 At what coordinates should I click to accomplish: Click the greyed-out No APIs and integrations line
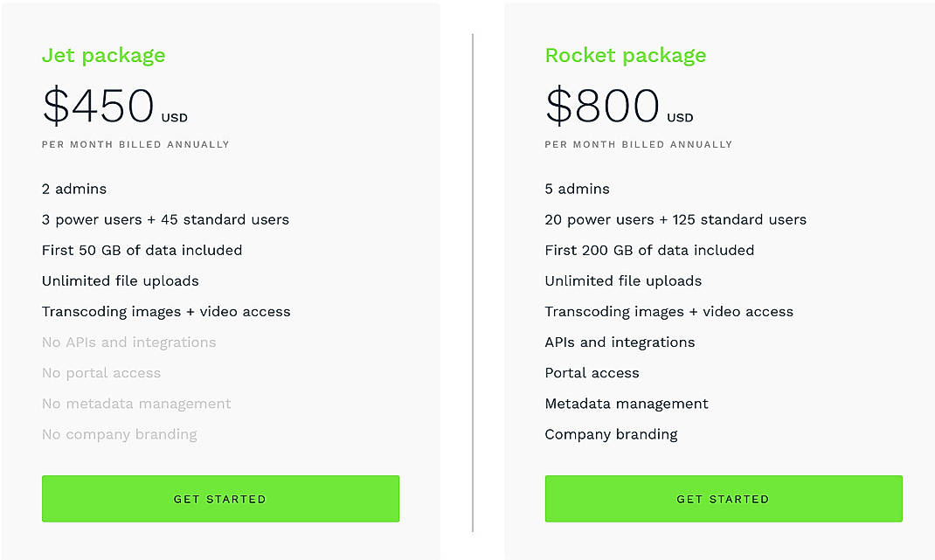coord(128,342)
